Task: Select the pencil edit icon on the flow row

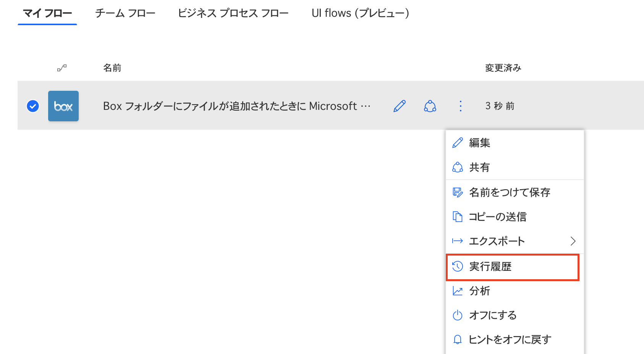Action: (398, 106)
